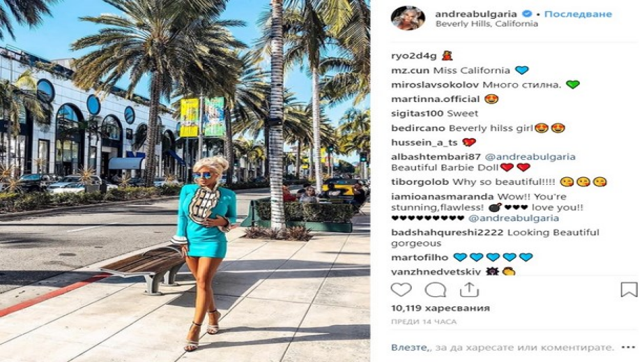
Task: Follow with the Последване button
Action: click(578, 14)
